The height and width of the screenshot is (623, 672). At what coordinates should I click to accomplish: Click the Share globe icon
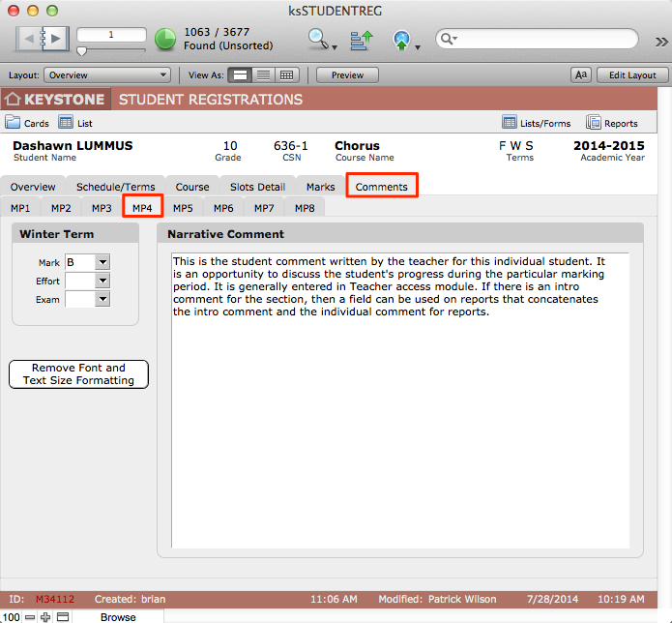coord(403,39)
